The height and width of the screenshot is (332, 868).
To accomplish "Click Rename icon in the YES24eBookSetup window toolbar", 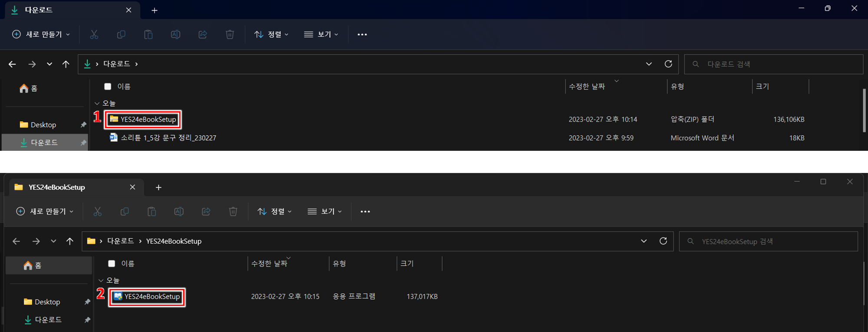I will pos(179,212).
